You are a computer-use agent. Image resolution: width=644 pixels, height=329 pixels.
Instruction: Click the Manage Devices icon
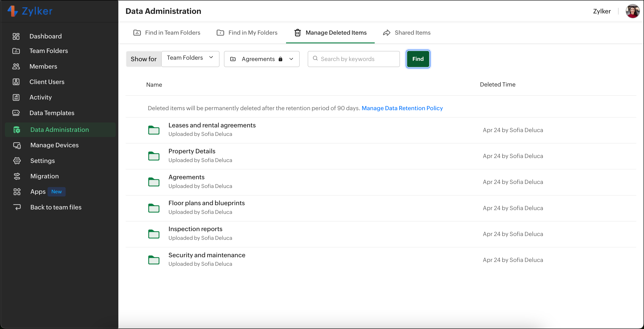pos(17,145)
